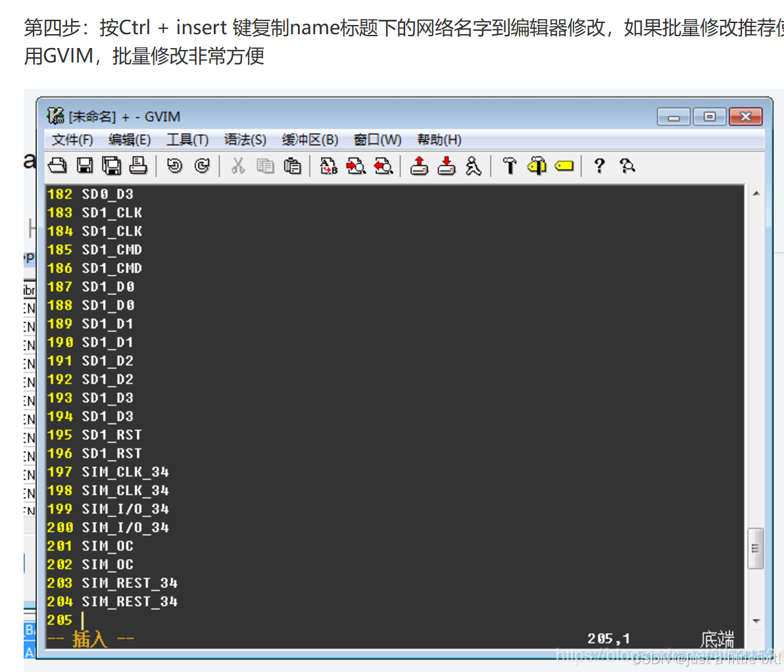This screenshot has width=784, height=672.
Task: Open the 缓冲区(B) menu
Action: pos(310,139)
